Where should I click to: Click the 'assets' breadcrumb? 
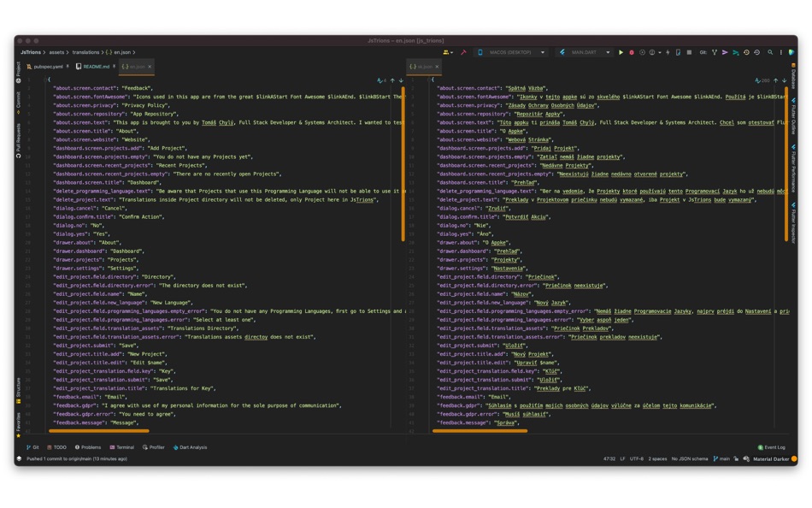point(56,52)
